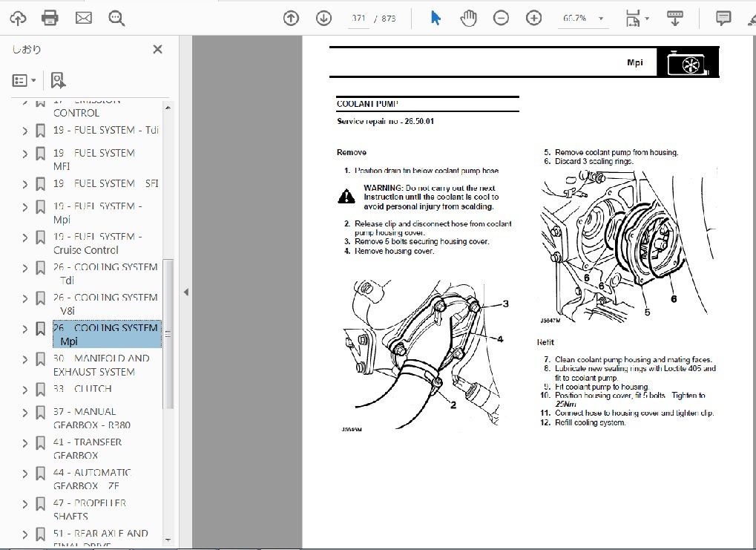This screenshot has height=550, width=756.
Task: Expand the 26 - COOLING SYSTEM V8i bookmark
Action: pyautogui.click(x=25, y=298)
